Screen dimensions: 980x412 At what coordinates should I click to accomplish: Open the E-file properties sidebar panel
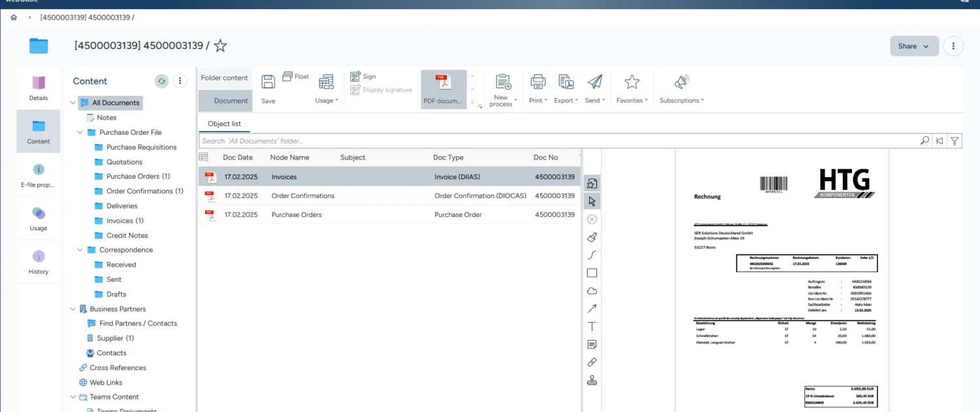39,175
